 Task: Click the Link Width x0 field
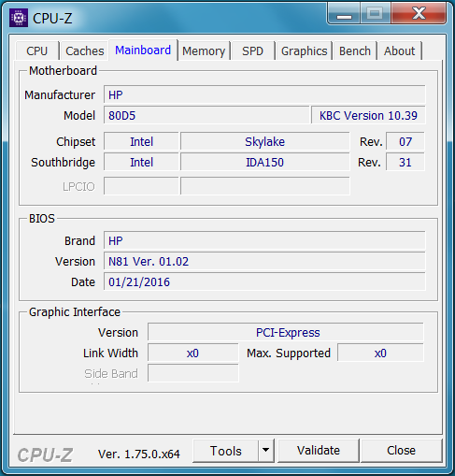(x=193, y=353)
